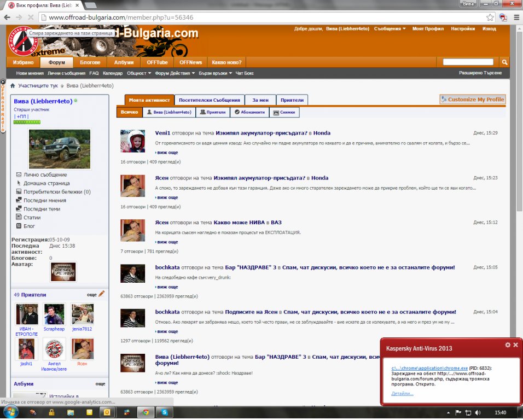Filter activity by Всичко

click(130, 112)
